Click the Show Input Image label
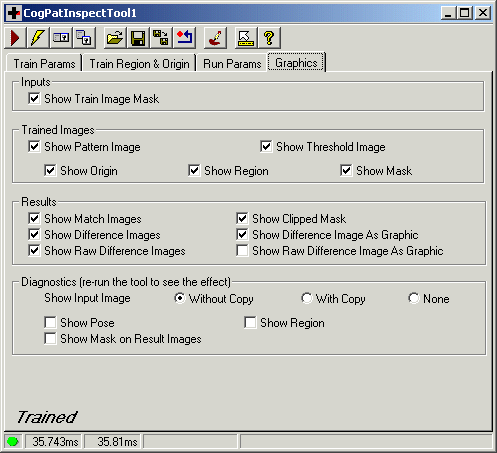 pyautogui.click(x=87, y=298)
